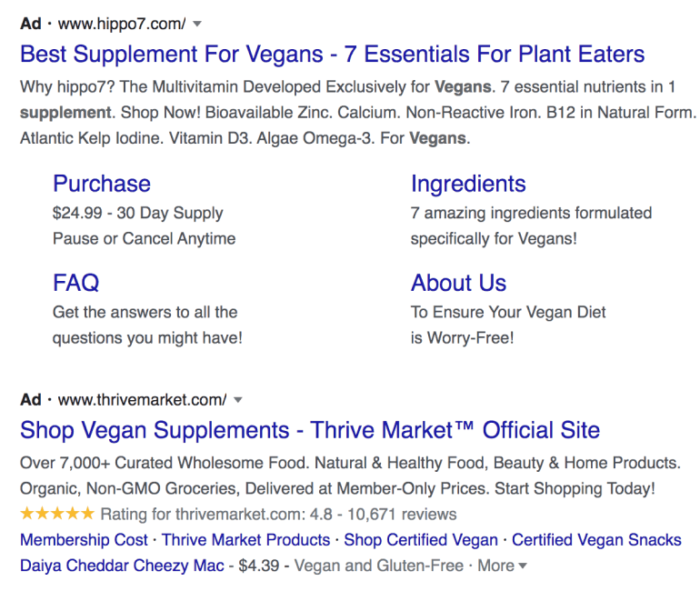Click the first Ad label badge
The height and width of the screenshot is (591, 700).
tap(30, 24)
